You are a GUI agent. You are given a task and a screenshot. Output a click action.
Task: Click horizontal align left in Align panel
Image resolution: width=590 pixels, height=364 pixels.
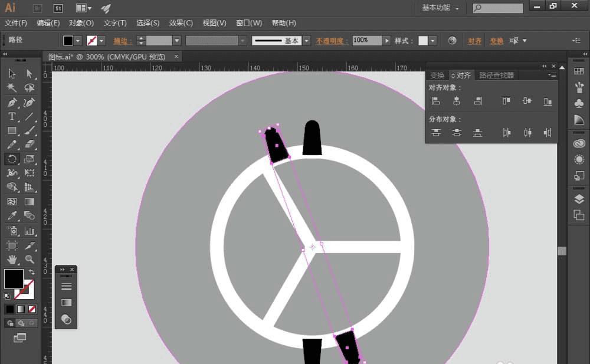(436, 101)
